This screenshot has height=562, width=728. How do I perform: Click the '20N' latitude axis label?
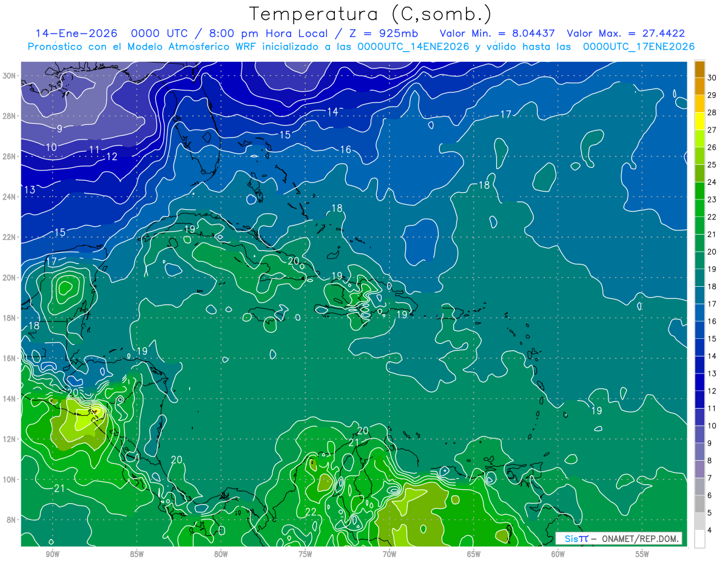click(9, 278)
